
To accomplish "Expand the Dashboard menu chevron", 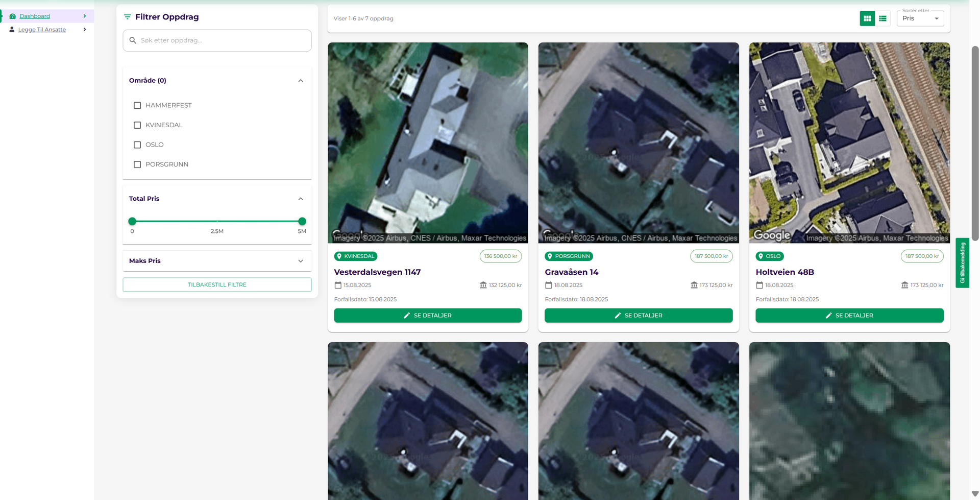I will (85, 16).
